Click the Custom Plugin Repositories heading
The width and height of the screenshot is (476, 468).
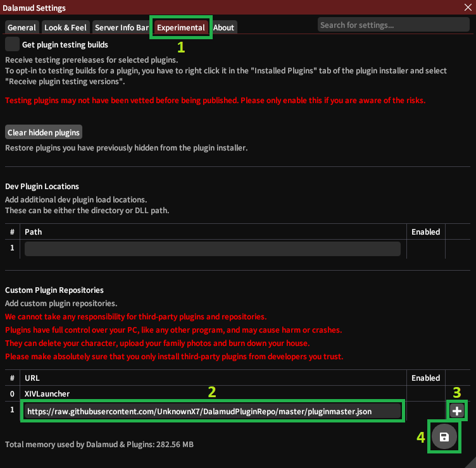pyautogui.click(x=54, y=290)
